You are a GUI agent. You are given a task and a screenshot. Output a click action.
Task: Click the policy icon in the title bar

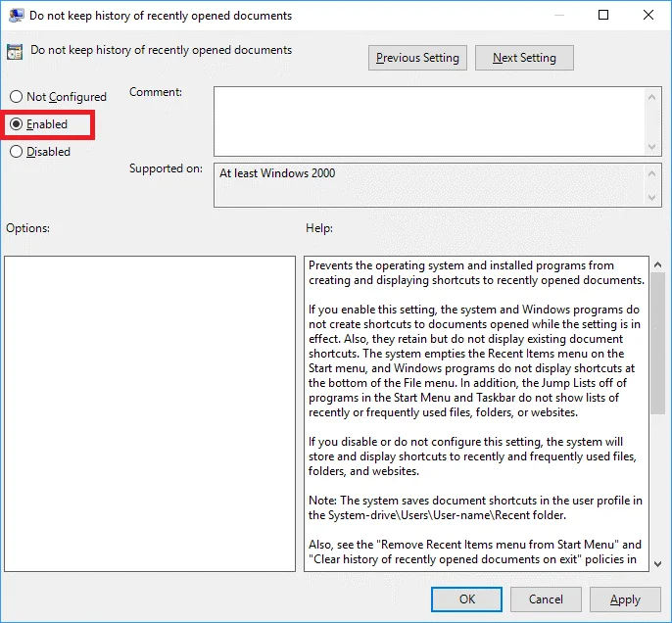point(17,16)
